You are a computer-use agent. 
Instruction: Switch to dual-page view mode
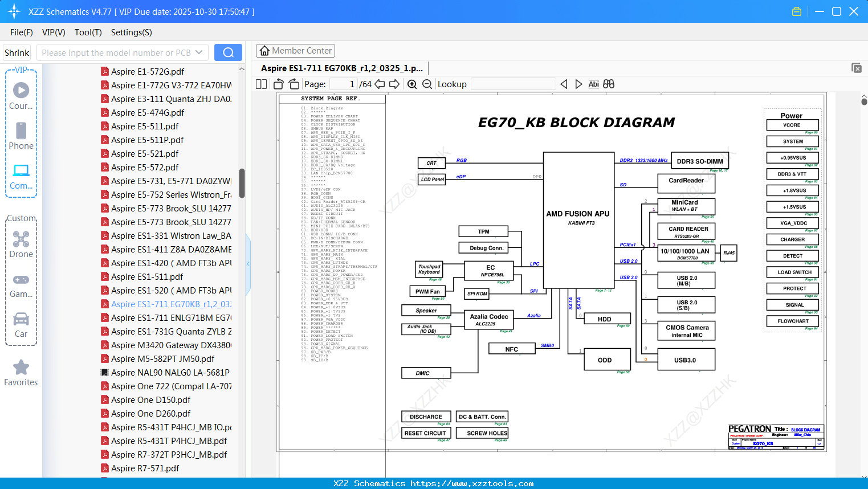click(x=260, y=84)
